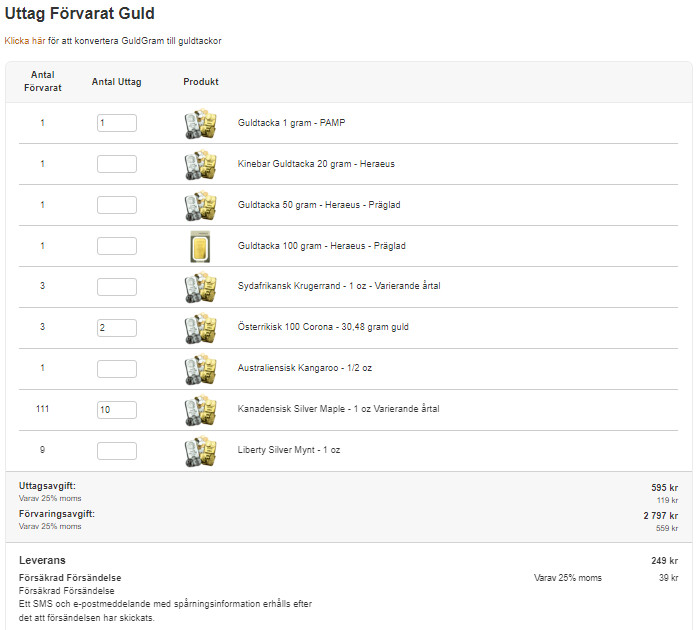Click the Österrikisk 100 Corona product image
The image size is (699, 630).
click(x=201, y=328)
